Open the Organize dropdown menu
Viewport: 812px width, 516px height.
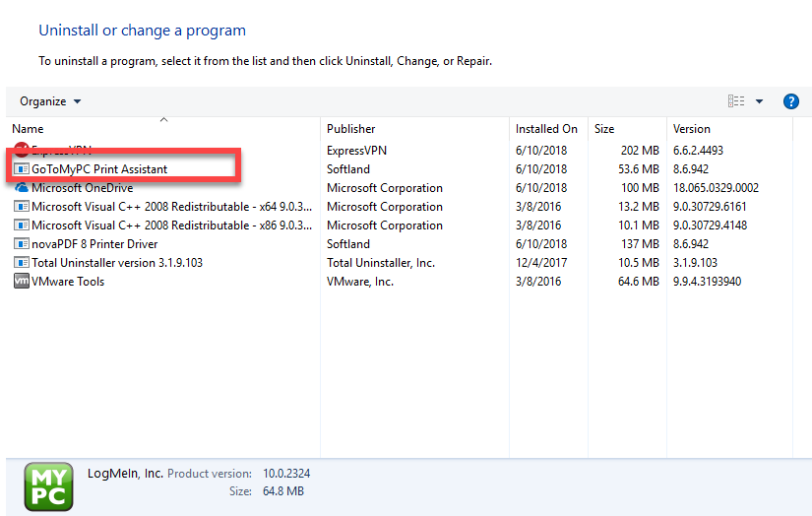pyautogui.click(x=50, y=101)
